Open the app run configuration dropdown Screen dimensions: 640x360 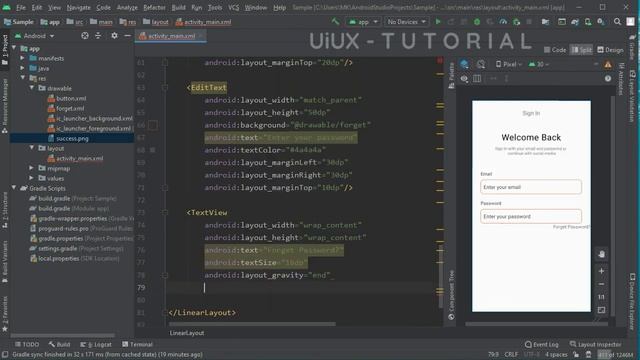(363, 22)
